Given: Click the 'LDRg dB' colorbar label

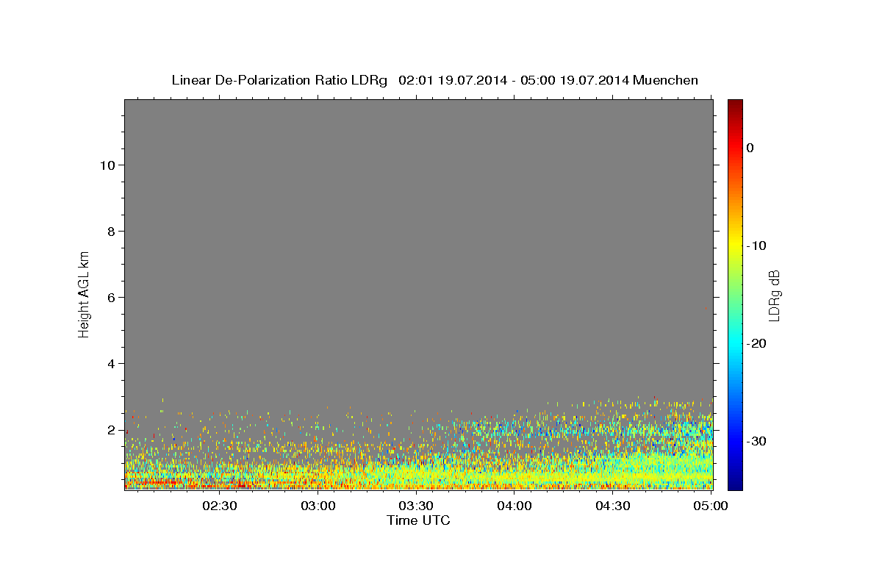Looking at the screenshot, I should pos(773,295).
